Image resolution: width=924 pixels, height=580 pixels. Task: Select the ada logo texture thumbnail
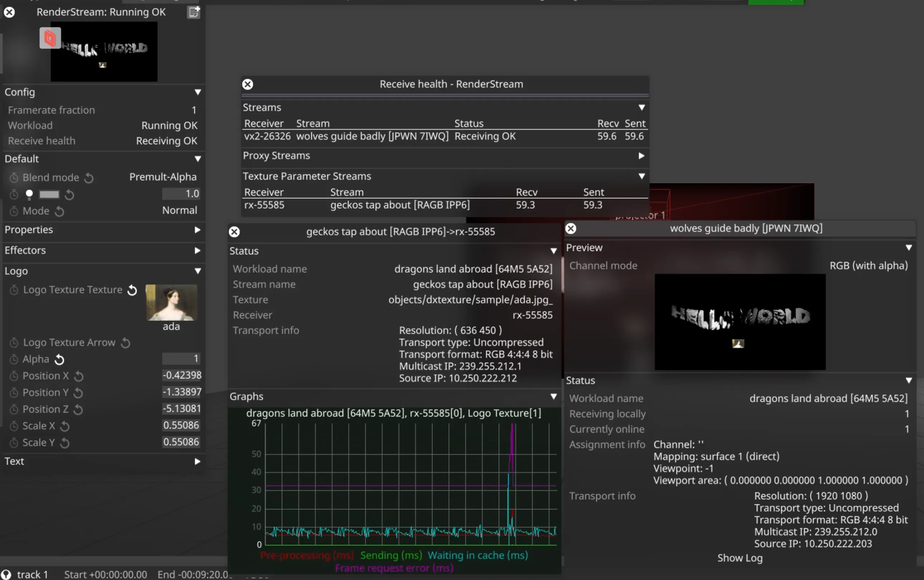[x=171, y=303]
